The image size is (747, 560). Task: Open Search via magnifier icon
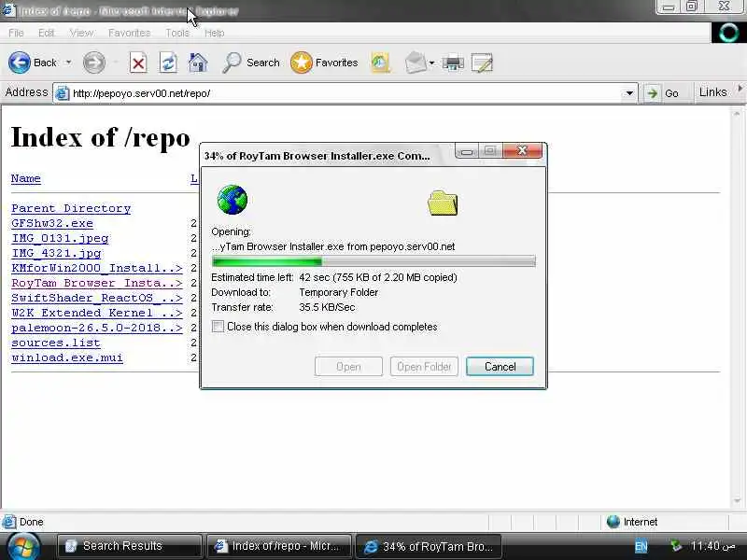pyautogui.click(x=232, y=63)
